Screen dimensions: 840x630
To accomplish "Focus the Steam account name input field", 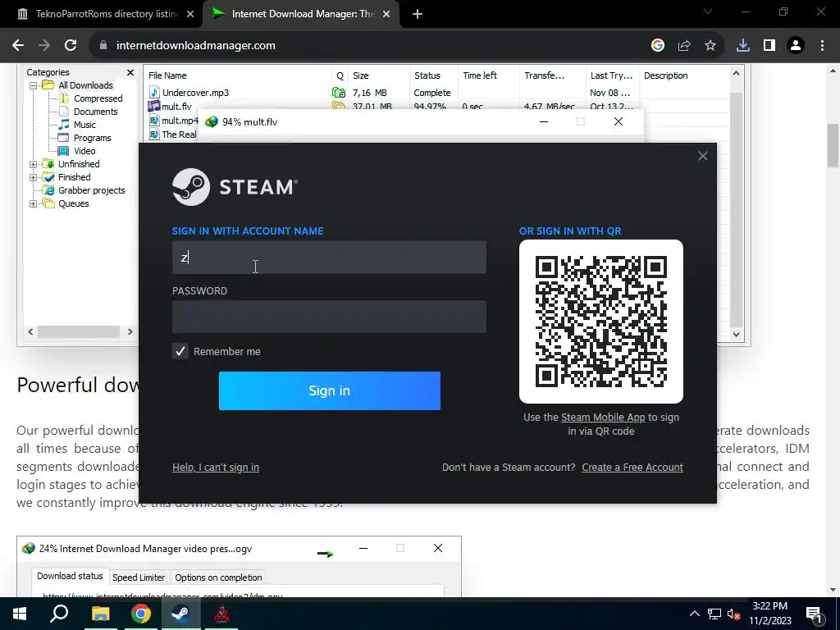I will coord(329,257).
